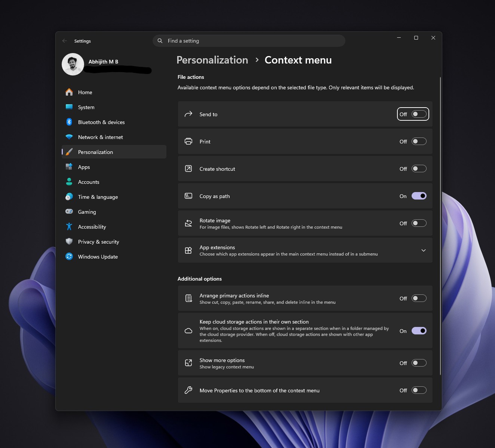Expand App extensions with its chevron

(424, 250)
